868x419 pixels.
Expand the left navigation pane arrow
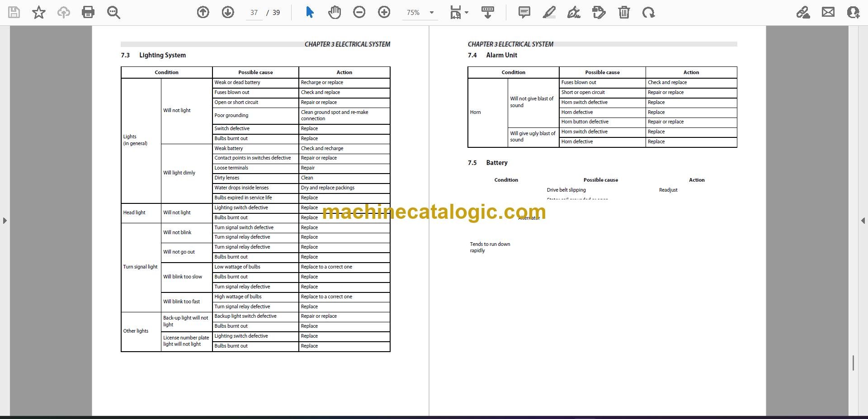(5, 221)
